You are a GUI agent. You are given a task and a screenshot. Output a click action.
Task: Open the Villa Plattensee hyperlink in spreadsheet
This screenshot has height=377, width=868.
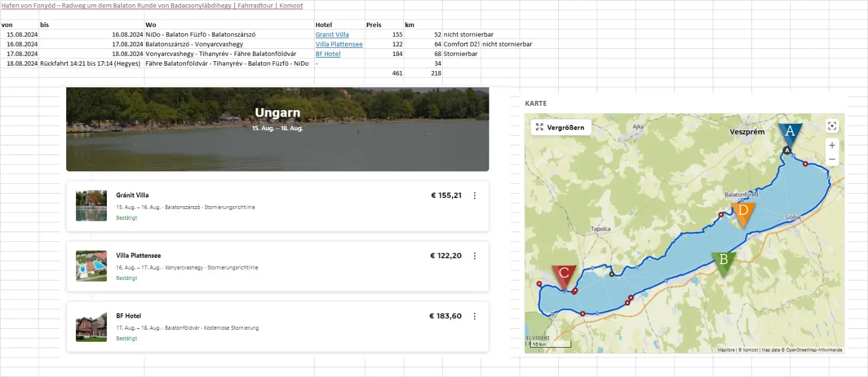(339, 44)
